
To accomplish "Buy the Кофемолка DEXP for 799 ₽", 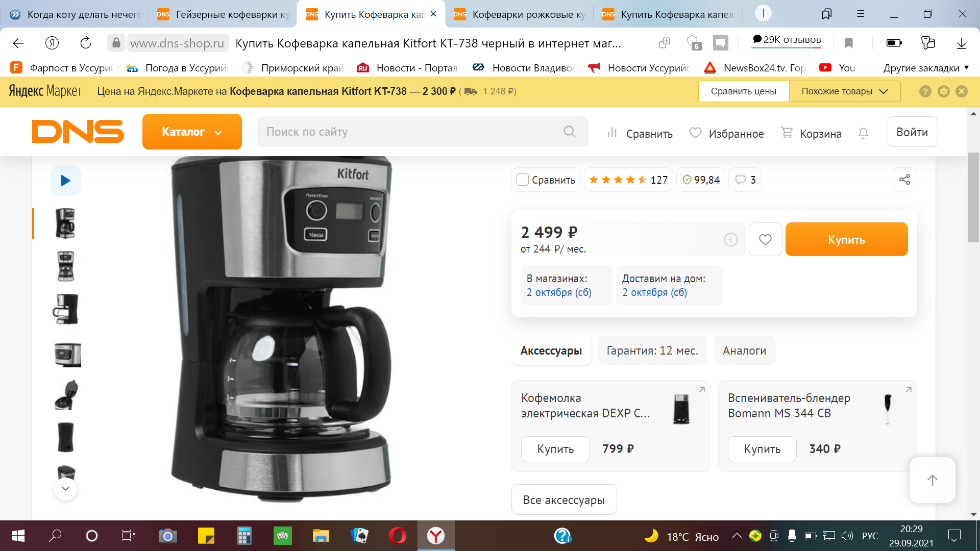I will click(x=555, y=449).
